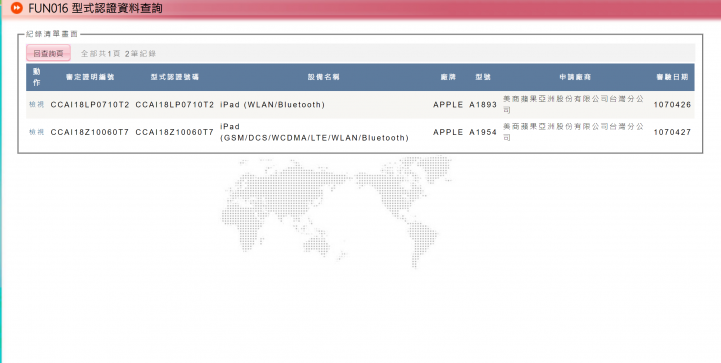Click the 紀錄清單畫面 panel label
721x363 pixels.
[x=52, y=34]
